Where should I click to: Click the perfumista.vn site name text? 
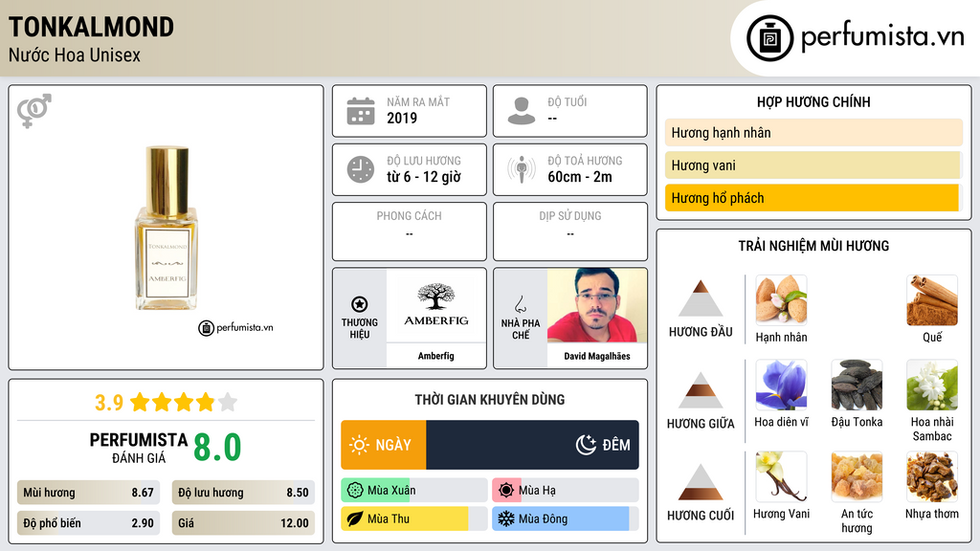[882, 37]
